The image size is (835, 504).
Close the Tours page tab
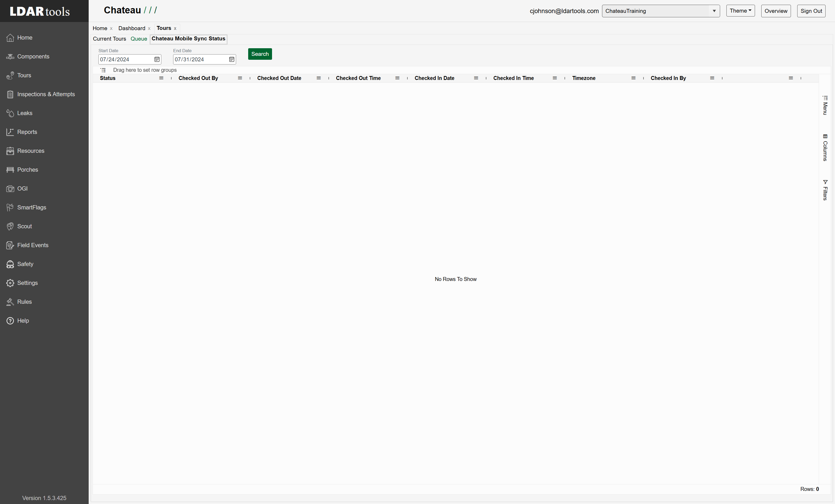tap(175, 29)
